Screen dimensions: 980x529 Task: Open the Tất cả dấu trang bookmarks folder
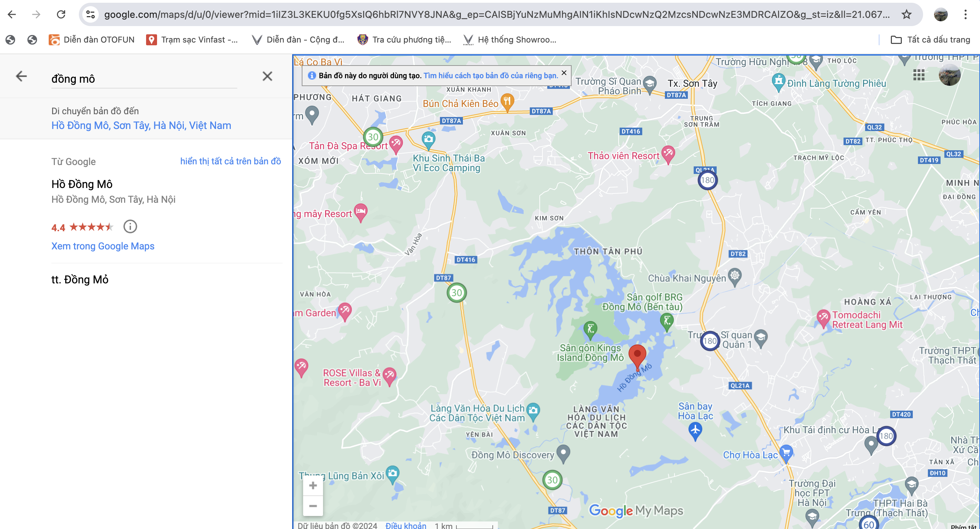(x=931, y=39)
